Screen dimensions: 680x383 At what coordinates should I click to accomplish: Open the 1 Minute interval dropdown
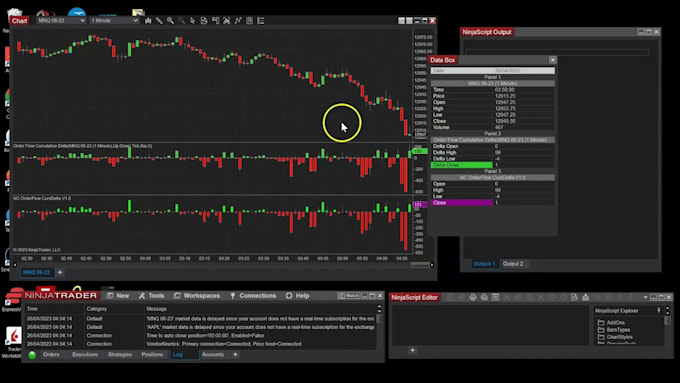point(114,20)
